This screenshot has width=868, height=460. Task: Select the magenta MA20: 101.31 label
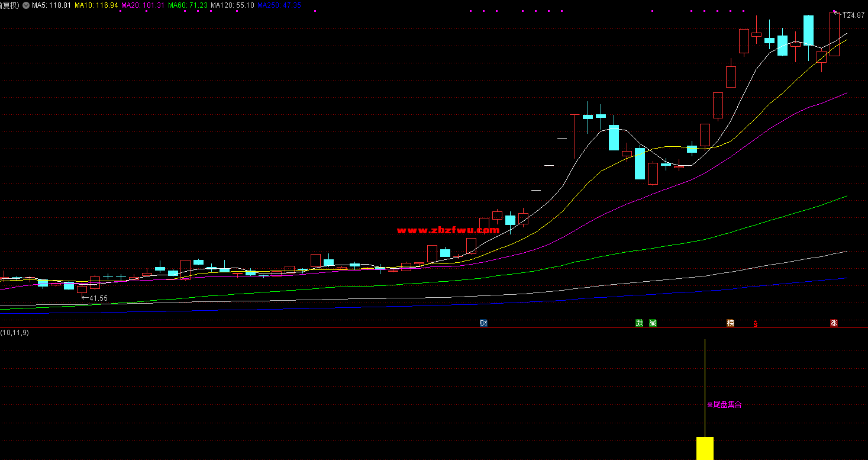(x=143, y=5)
